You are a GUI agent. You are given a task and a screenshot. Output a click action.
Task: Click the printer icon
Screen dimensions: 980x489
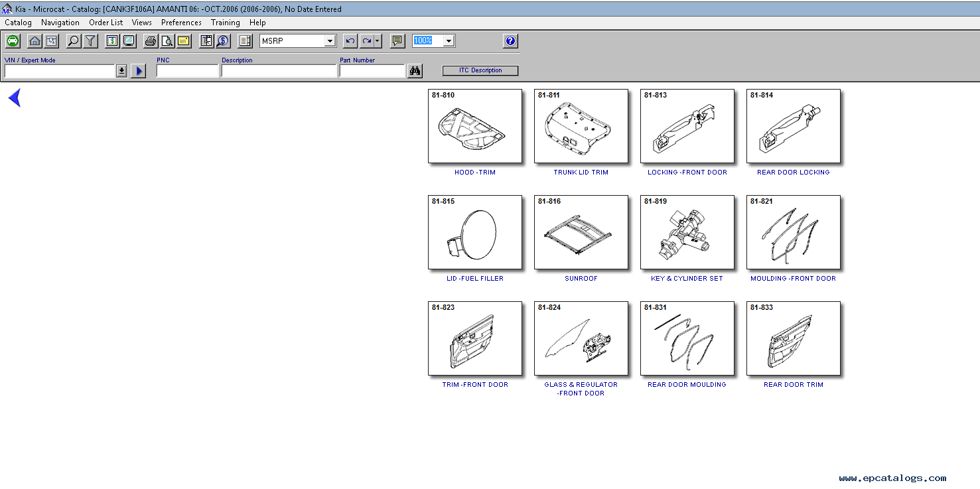point(151,41)
